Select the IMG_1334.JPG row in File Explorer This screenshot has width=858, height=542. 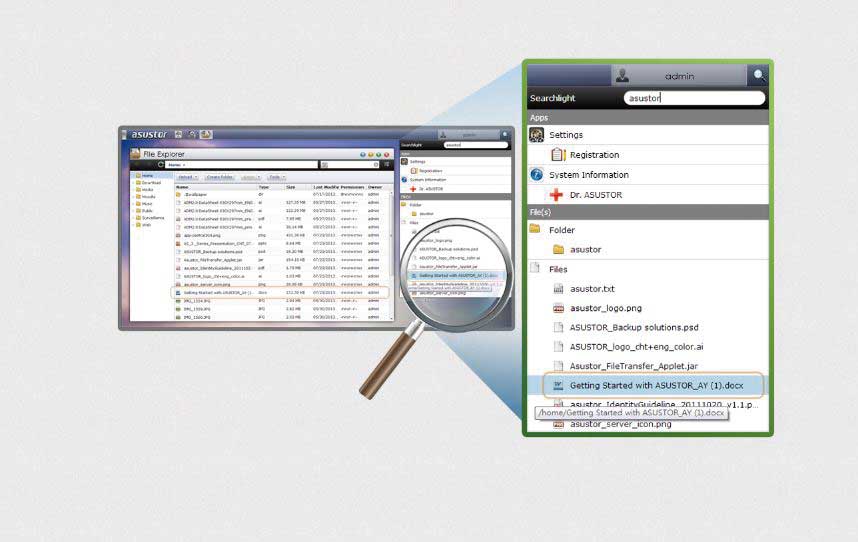coord(282,301)
